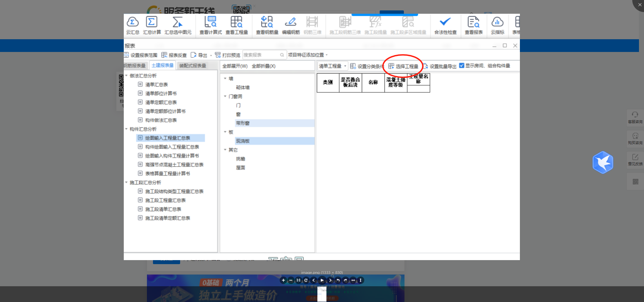Click 打印预览 button

click(228, 55)
